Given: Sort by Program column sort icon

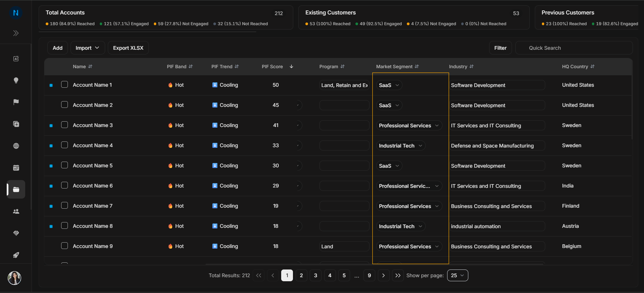Looking at the screenshot, I should [342, 67].
